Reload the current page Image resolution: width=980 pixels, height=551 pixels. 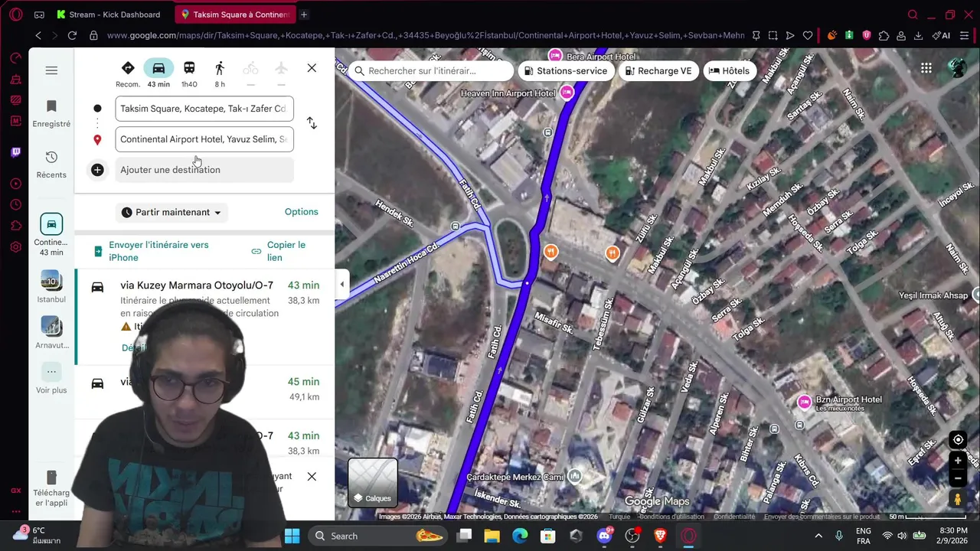pos(72,35)
